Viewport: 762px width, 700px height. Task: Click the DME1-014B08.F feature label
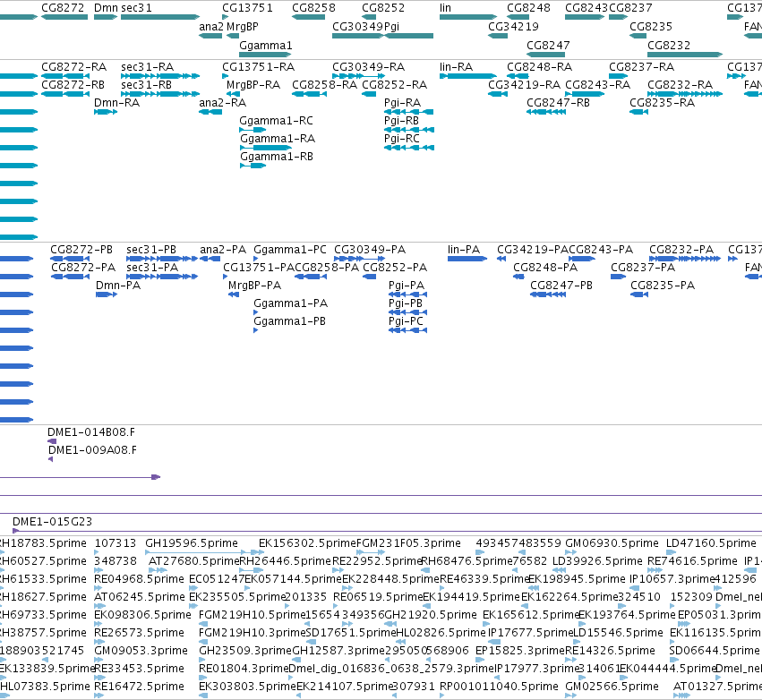(91, 431)
